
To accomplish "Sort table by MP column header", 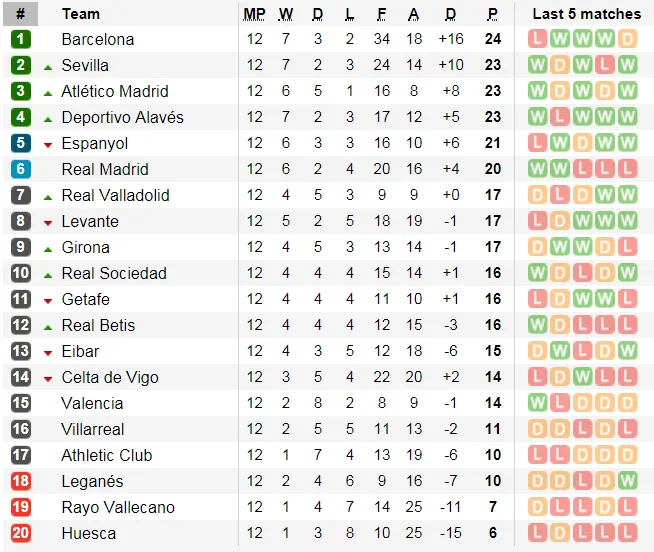I will [x=254, y=14].
